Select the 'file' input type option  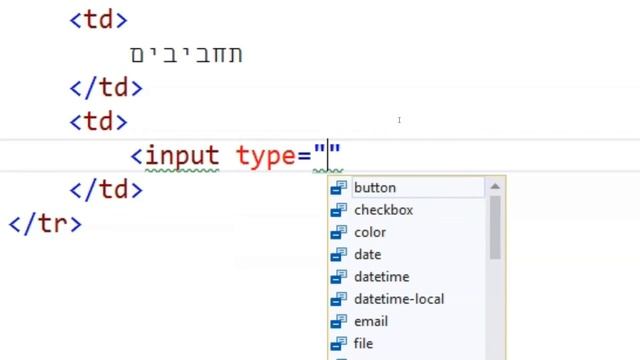(x=363, y=344)
